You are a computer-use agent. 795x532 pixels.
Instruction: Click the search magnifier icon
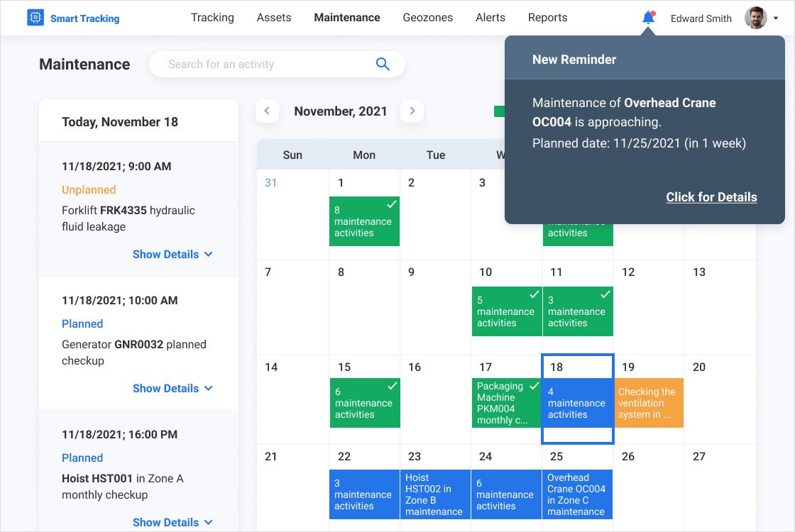click(x=383, y=65)
